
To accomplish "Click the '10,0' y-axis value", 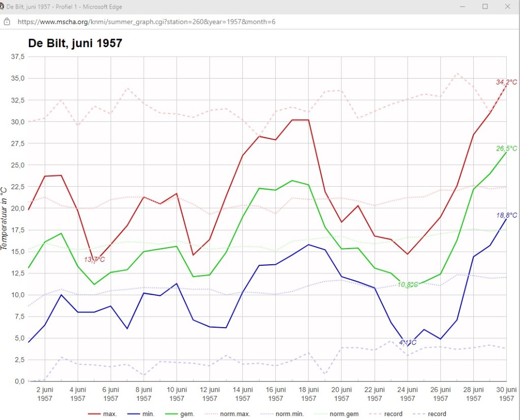I will 18,295.
